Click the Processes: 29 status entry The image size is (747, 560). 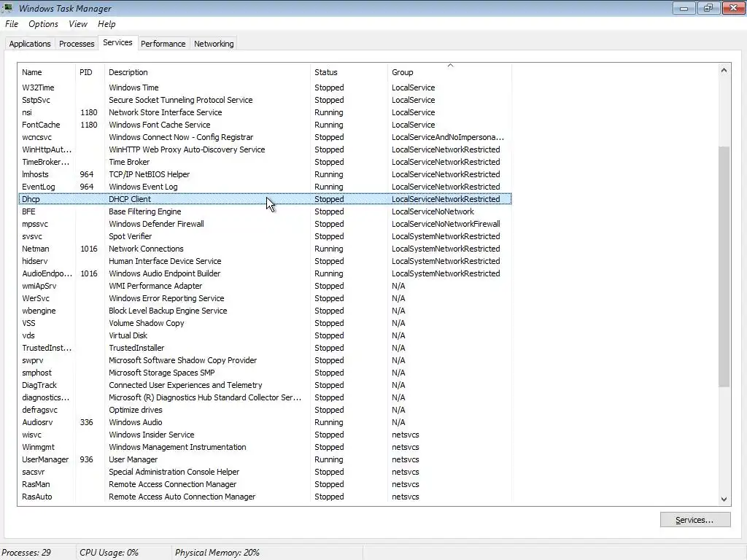tap(26, 553)
